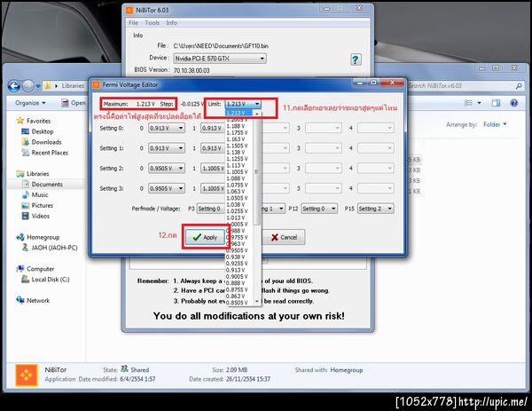The height and width of the screenshot is (411, 532).
Task: Click the limit list scroll down arrow
Action: click(x=257, y=301)
